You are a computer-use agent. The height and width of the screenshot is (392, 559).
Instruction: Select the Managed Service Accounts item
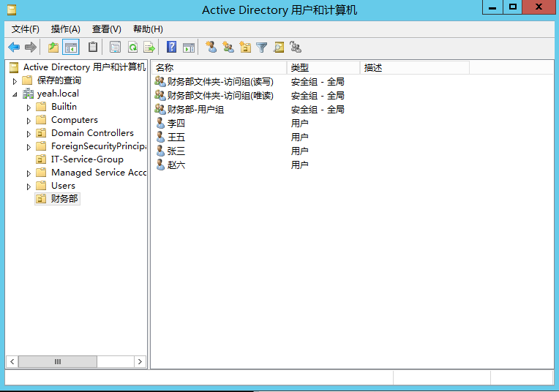pos(98,173)
